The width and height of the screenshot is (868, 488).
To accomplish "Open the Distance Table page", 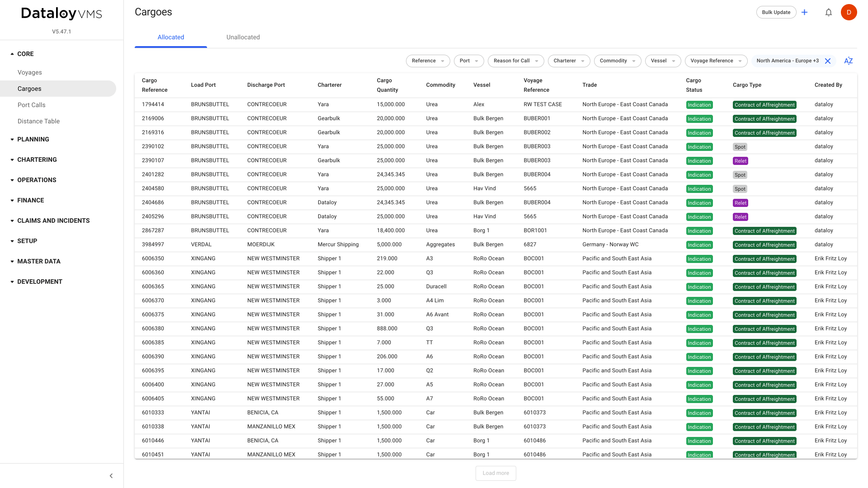I will [x=38, y=121].
